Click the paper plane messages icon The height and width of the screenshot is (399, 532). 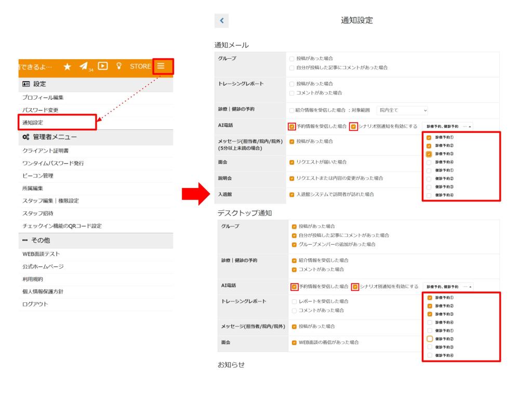tap(83, 66)
